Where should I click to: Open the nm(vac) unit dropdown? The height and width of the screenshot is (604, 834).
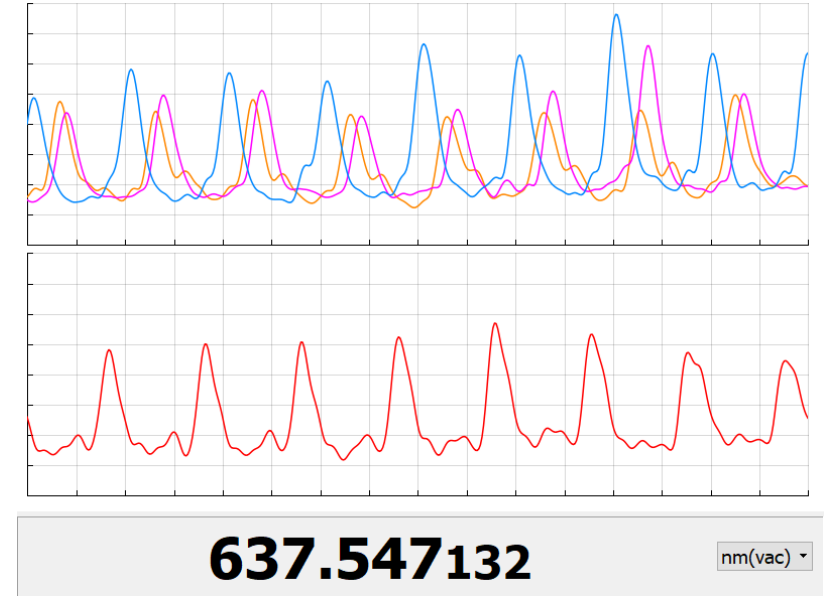point(764,557)
